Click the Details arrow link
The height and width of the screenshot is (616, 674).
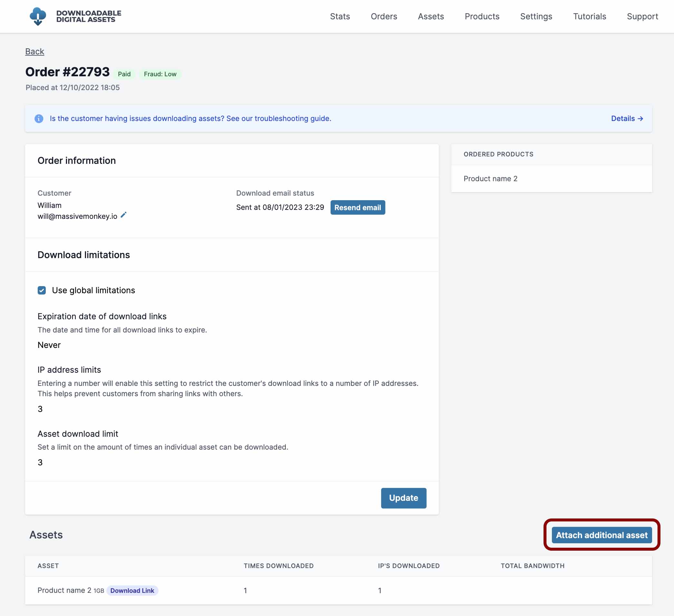627,118
